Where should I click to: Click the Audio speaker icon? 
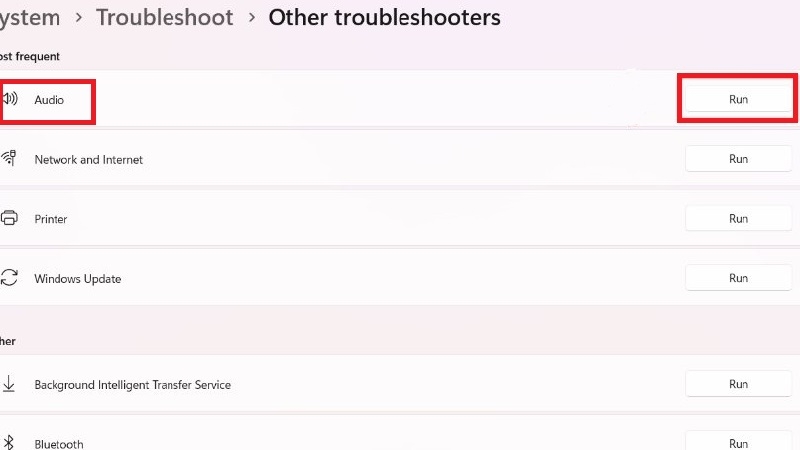[10, 99]
